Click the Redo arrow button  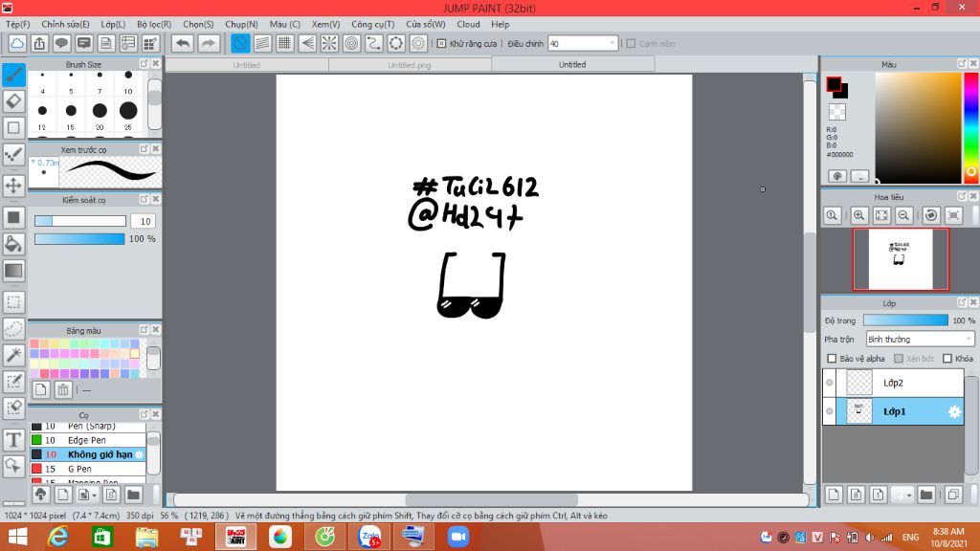coord(208,43)
